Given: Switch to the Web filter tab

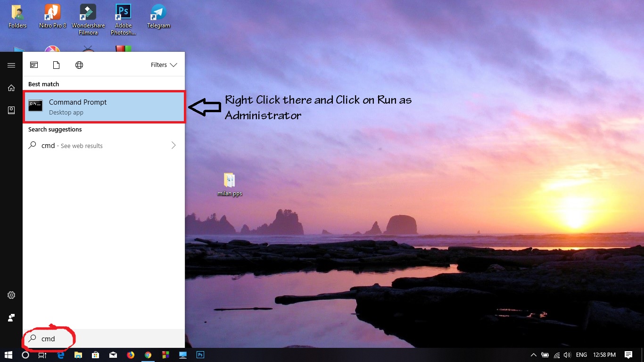Looking at the screenshot, I should (79, 65).
